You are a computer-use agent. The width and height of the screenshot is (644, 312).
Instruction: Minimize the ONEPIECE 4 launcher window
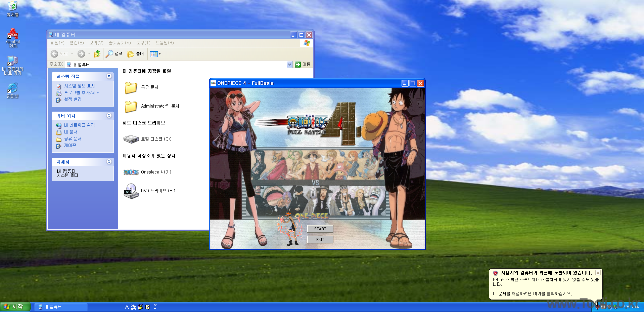click(405, 83)
